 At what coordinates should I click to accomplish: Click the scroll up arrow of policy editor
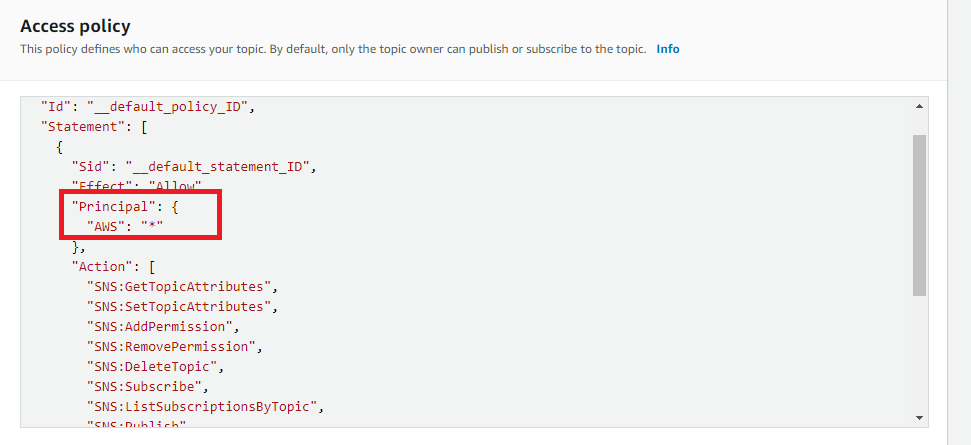click(918, 106)
